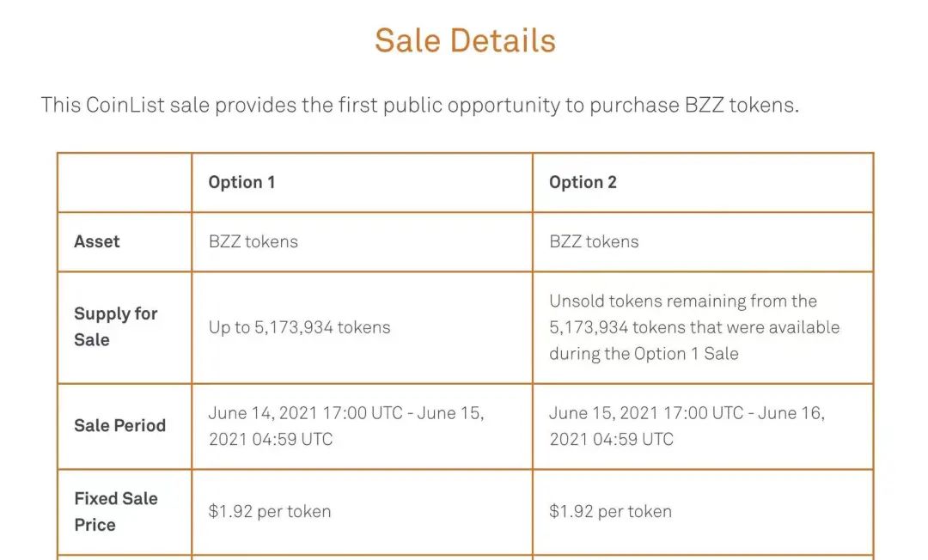
Task: Select the Option 1 column header
Action: click(x=241, y=182)
